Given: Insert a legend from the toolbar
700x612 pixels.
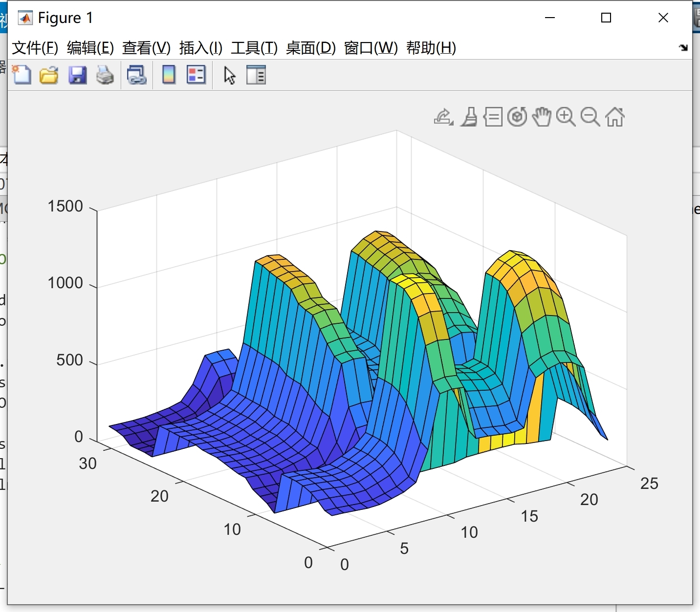Looking at the screenshot, I should (197, 75).
